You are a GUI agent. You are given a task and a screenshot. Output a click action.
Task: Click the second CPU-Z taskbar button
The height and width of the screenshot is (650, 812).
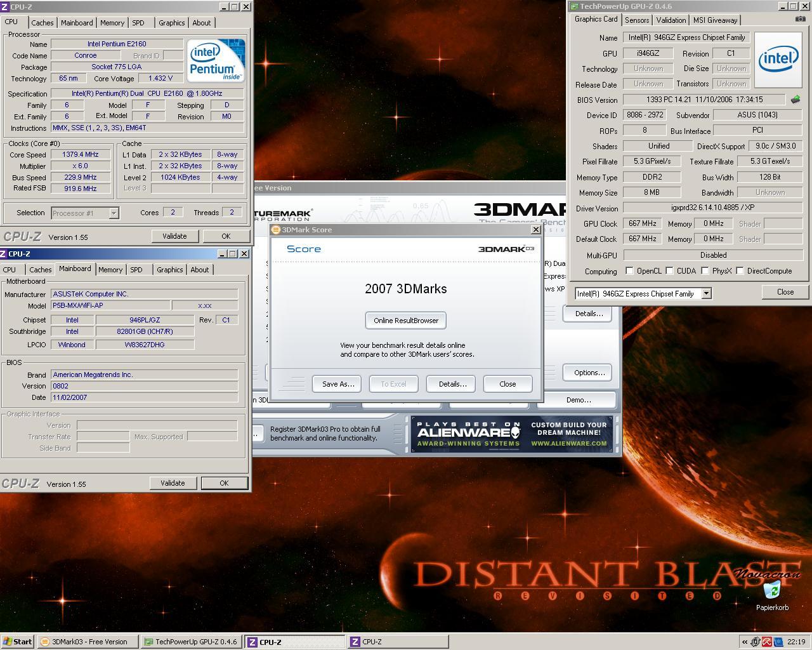point(398,642)
